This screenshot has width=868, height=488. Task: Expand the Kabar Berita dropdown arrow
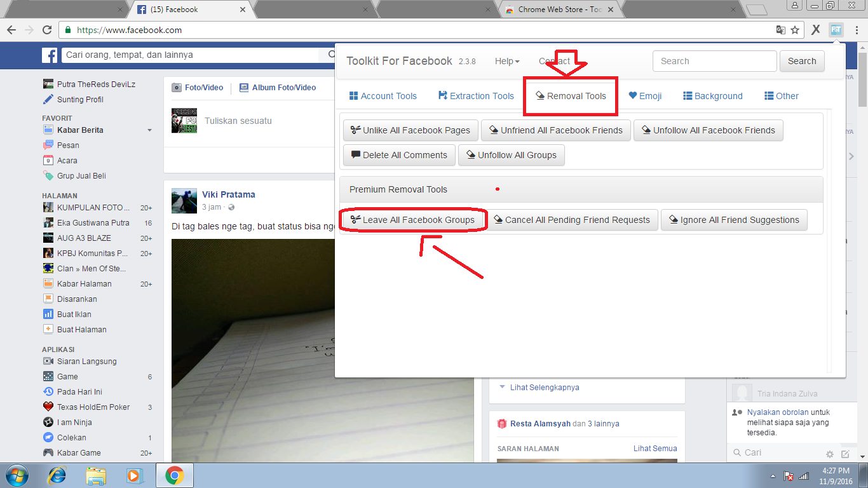[150, 130]
